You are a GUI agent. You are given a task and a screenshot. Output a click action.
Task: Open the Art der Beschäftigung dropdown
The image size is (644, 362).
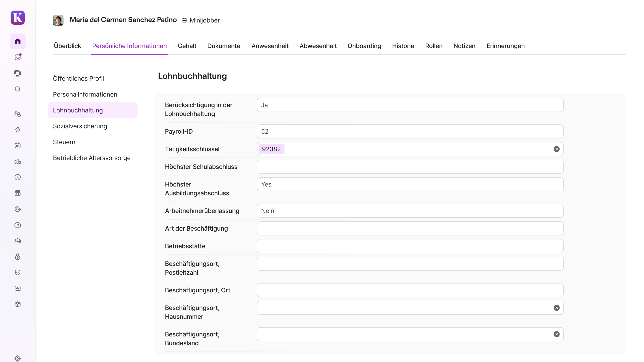[x=410, y=228]
